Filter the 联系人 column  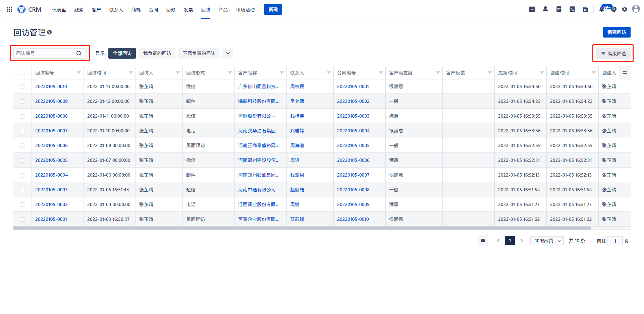click(329, 73)
